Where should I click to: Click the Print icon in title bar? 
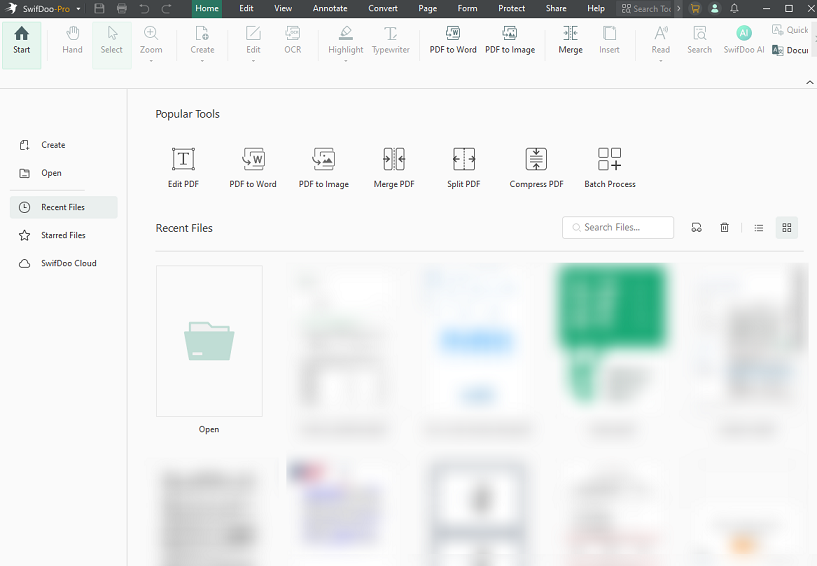[x=122, y=8]
